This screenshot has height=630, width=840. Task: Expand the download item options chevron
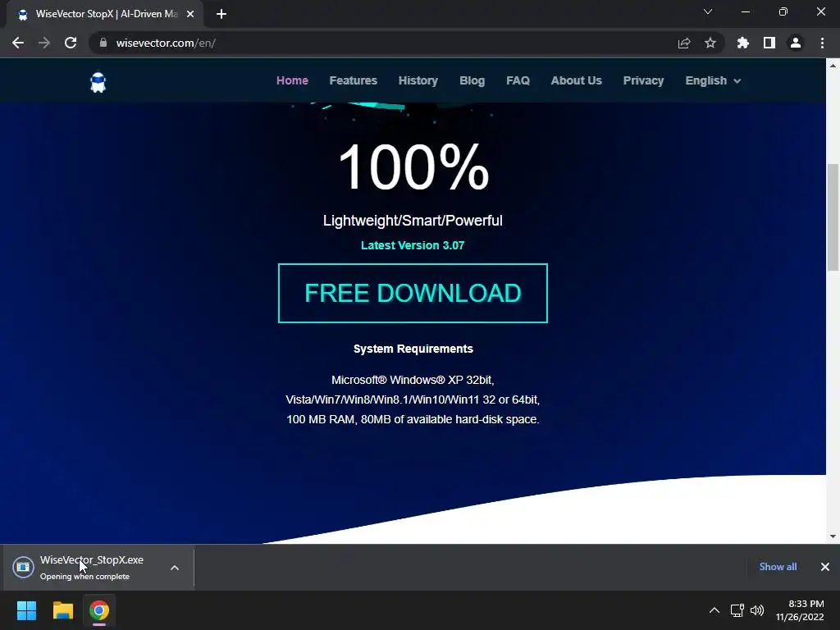175,568
